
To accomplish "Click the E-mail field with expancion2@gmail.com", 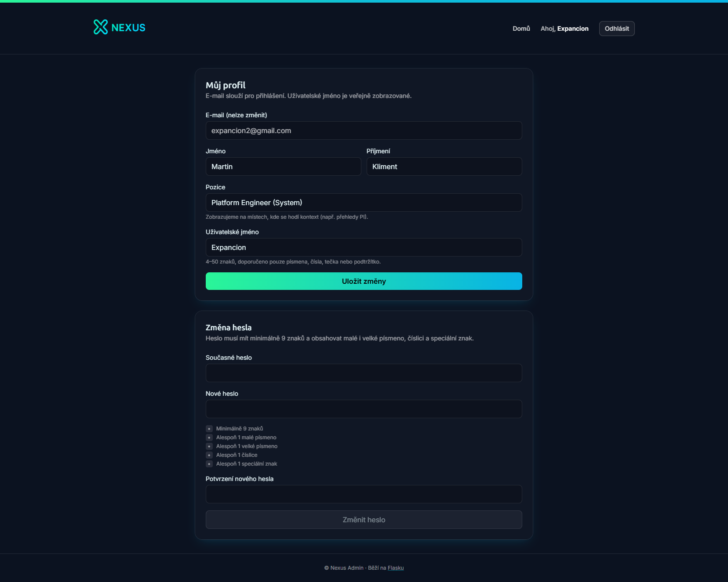I will pos(364,130).
